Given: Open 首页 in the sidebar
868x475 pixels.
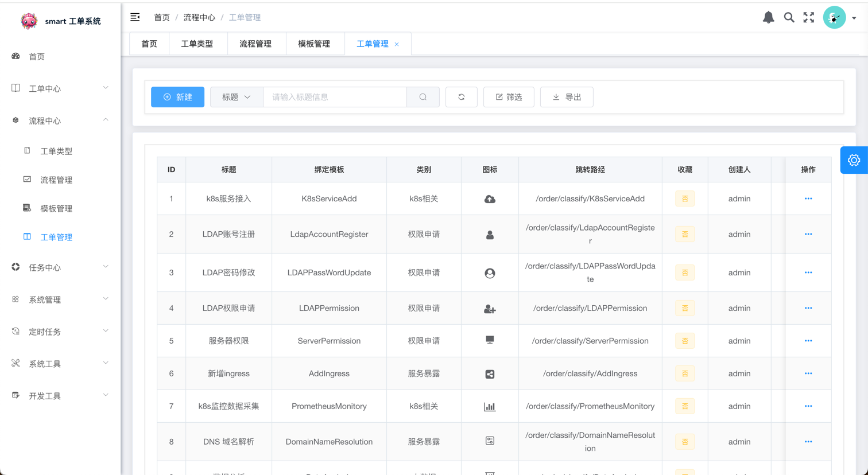Looking at the screenshot, I should coord(60,56).
